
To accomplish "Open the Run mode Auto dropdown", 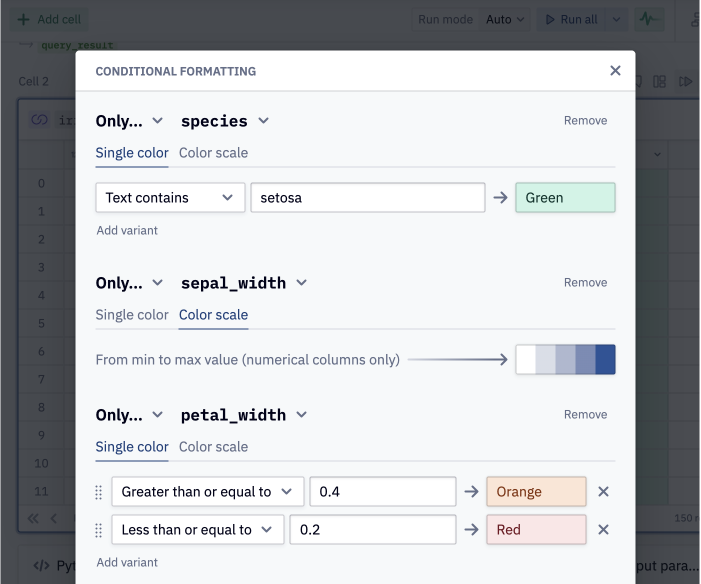I will [505, 20].
